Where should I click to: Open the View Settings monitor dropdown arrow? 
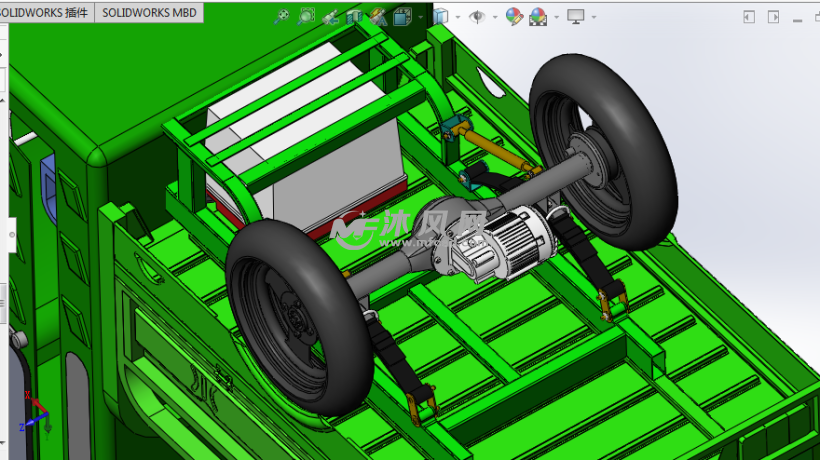[x=594, y=17]
